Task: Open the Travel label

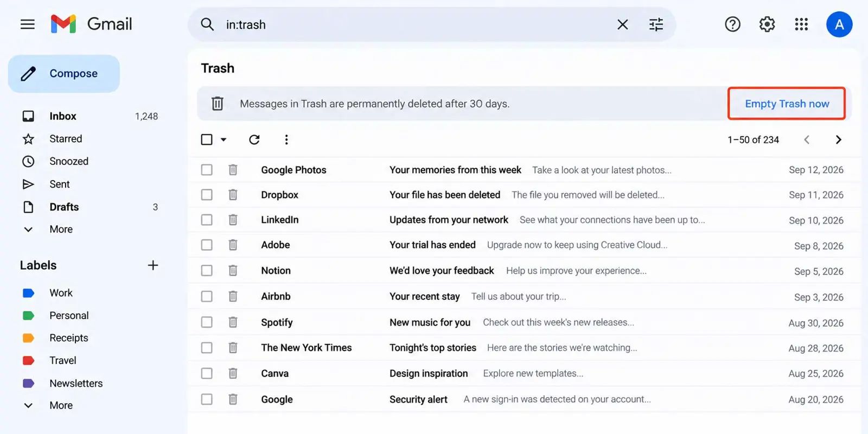Action: click(63, 361)
